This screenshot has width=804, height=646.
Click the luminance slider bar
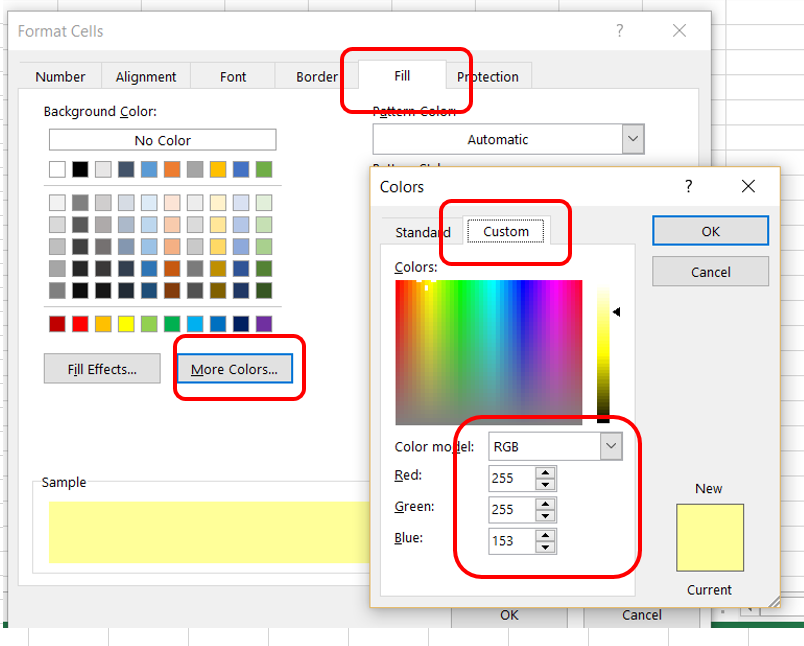tap(603, 354)
